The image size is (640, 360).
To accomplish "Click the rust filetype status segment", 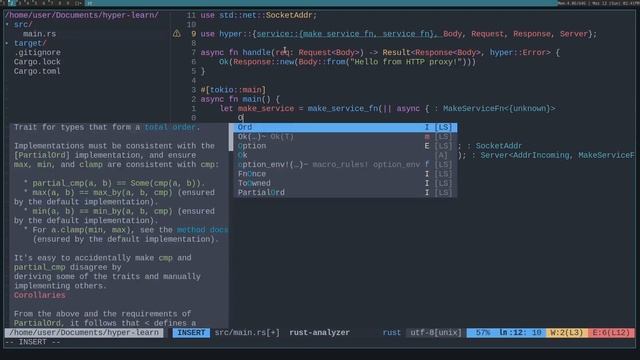I will tap(391, 333).
